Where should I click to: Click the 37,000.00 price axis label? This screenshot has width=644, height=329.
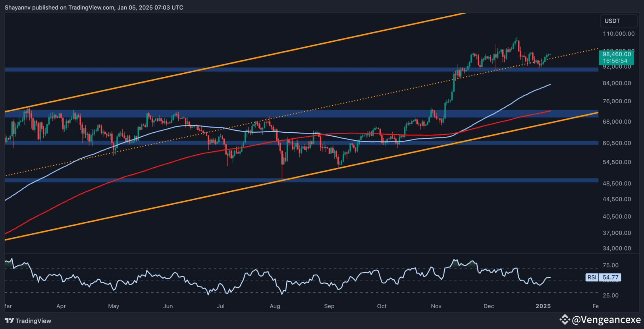tap(617, 233)
